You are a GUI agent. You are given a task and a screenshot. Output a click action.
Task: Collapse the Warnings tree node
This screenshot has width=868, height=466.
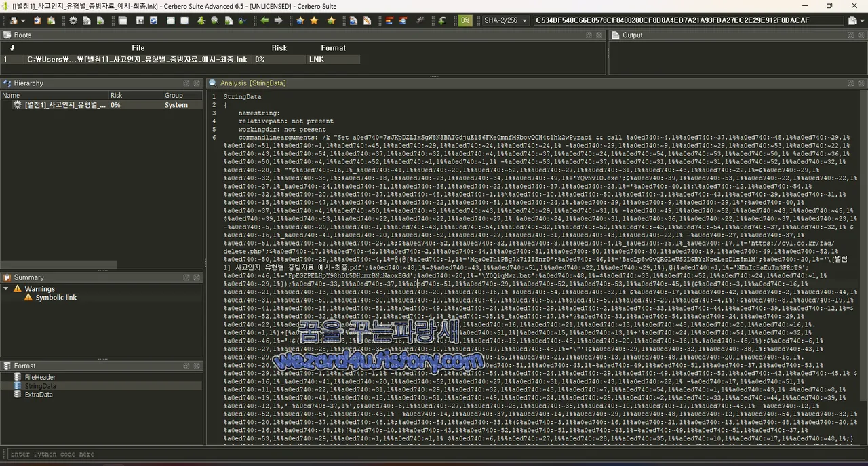click(7, 289)
